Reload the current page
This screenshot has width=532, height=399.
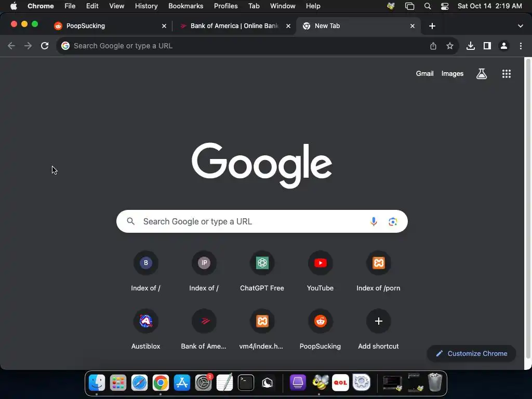(45, 46)
